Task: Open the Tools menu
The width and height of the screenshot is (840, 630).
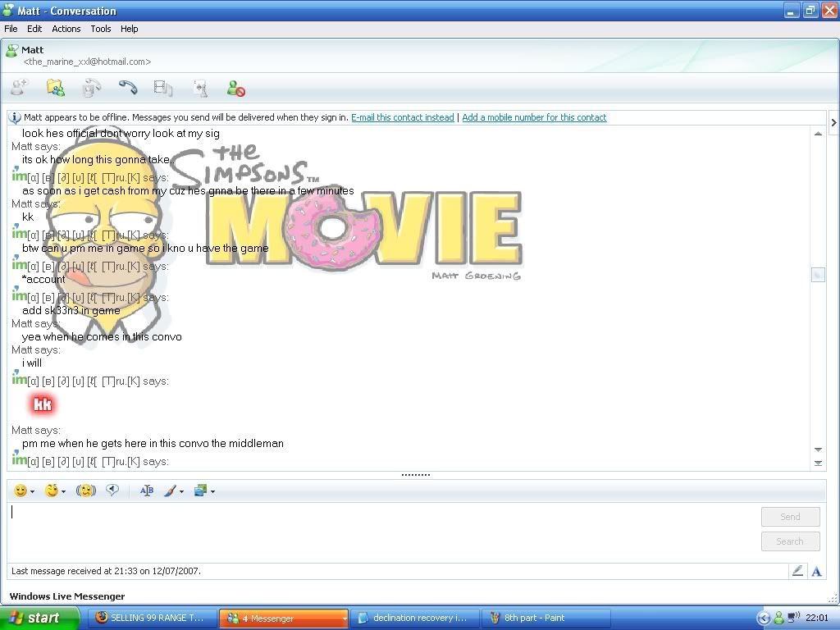Action: tap(101, 29)
